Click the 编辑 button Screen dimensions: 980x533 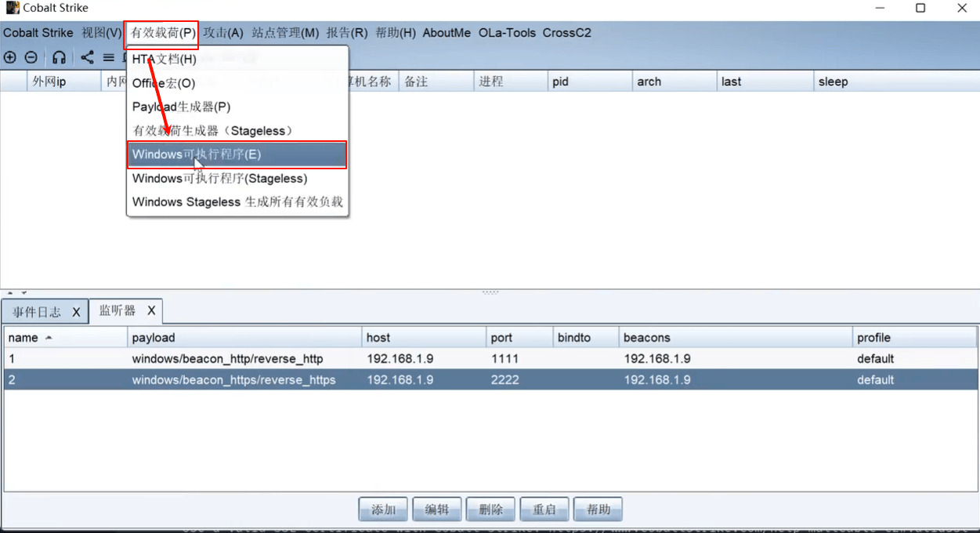coord(437,509)
